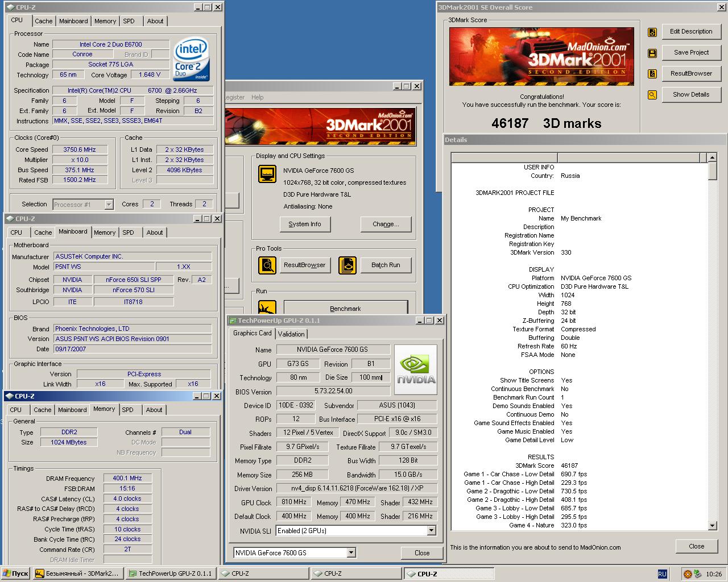Click the DRAM Frequency value 400.1 MHz

(127, 479)
